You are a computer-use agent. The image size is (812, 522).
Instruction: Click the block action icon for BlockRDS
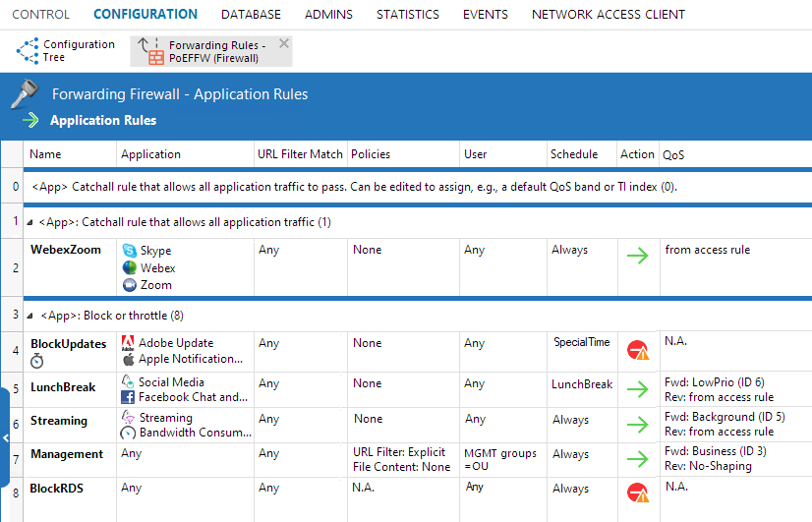point(638,493)
